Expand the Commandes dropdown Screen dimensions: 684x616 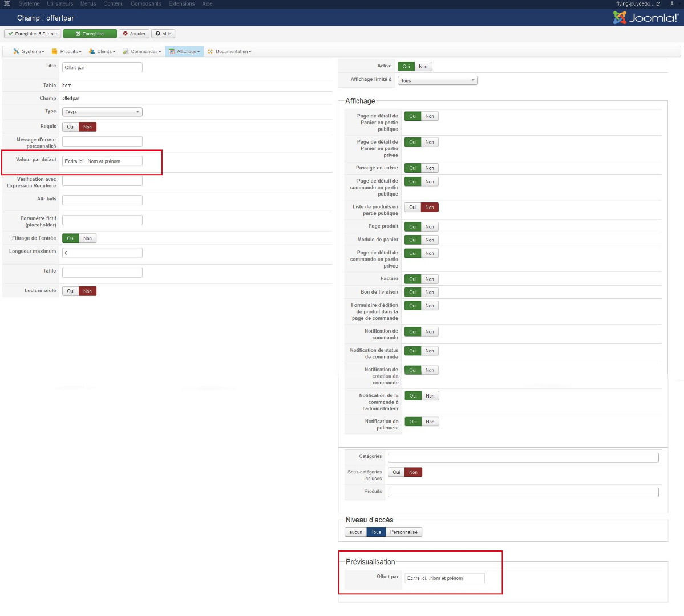(x=142, y=51)
